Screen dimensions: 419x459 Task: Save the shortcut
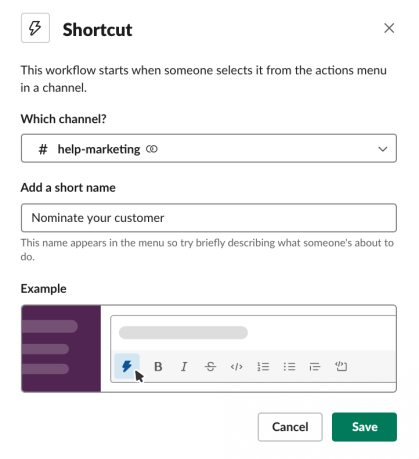(x=364, y=427)
